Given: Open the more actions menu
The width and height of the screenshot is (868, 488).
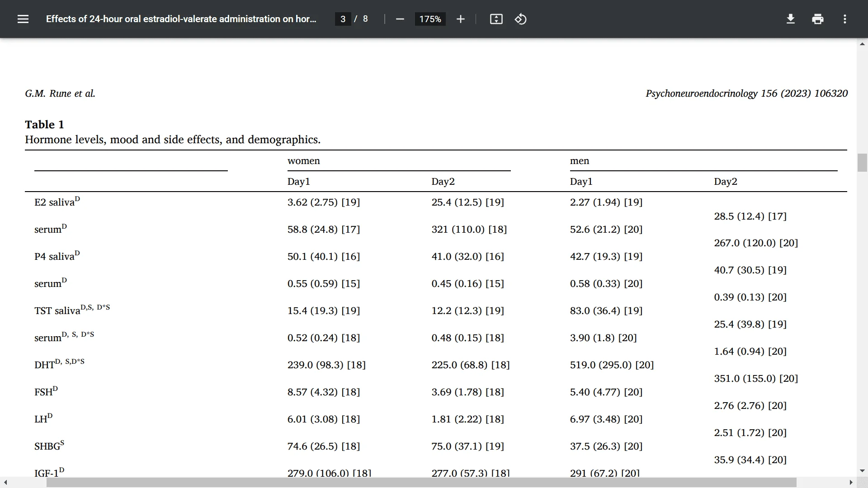Looking at the screenshot, I should click(844, 19).
